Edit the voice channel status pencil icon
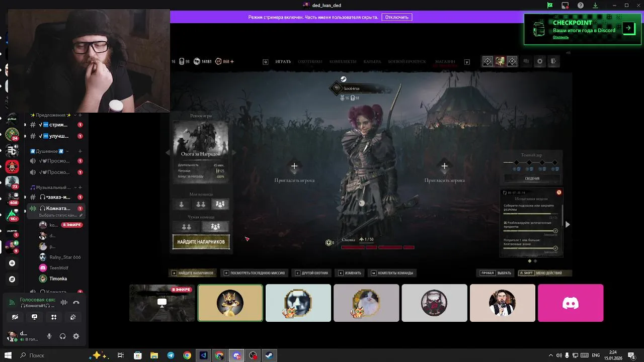 (81, 215)
